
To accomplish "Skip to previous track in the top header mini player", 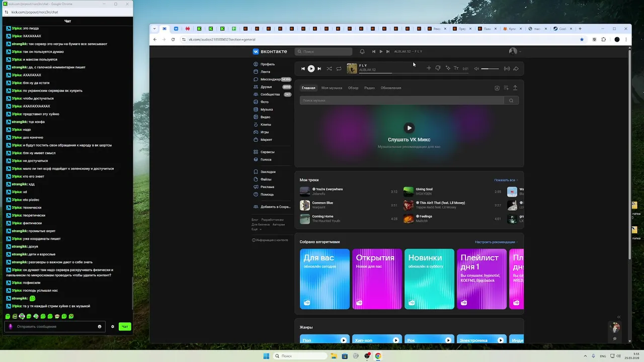I will tap(374, 51).
